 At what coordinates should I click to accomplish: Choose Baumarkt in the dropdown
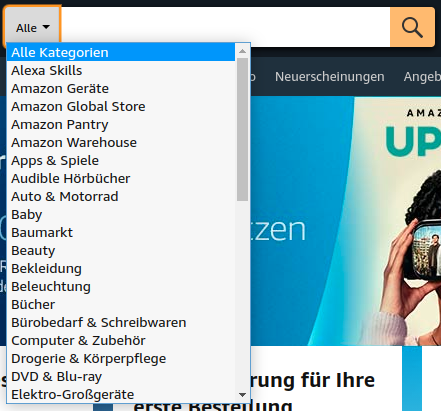121,232
